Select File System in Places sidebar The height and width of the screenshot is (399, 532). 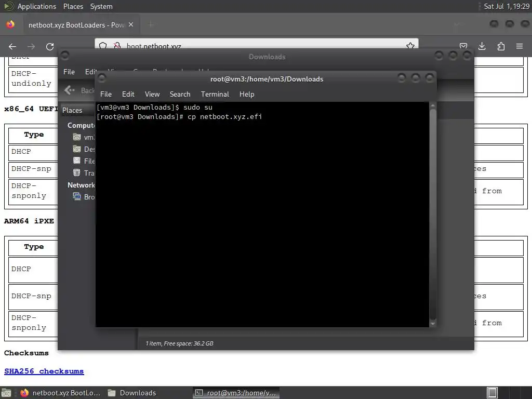pyautogui.click(x=84, y=161)
